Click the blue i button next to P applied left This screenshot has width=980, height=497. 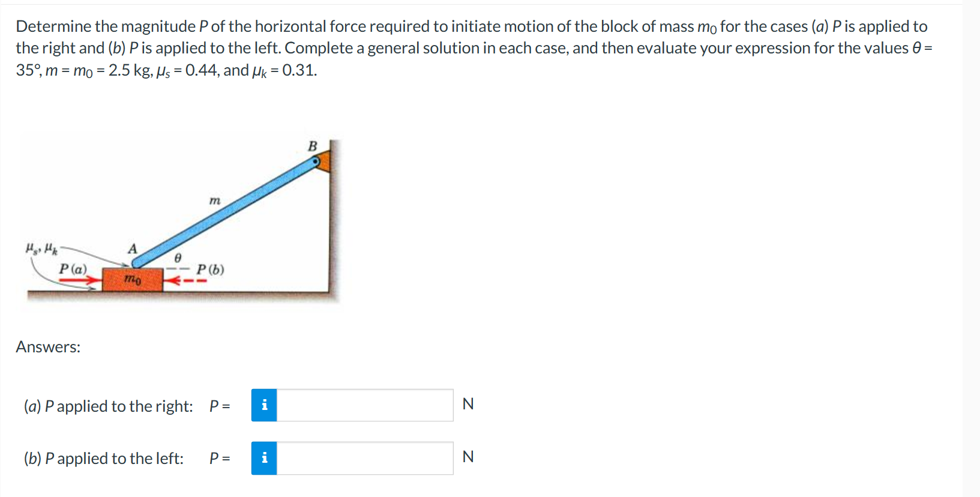coord(264,458)
